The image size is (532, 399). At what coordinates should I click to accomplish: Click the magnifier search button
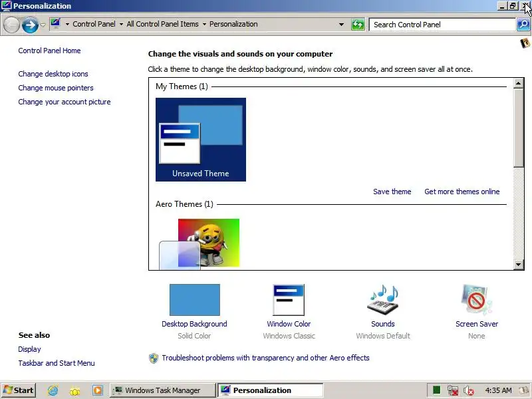tap(523, 25)
